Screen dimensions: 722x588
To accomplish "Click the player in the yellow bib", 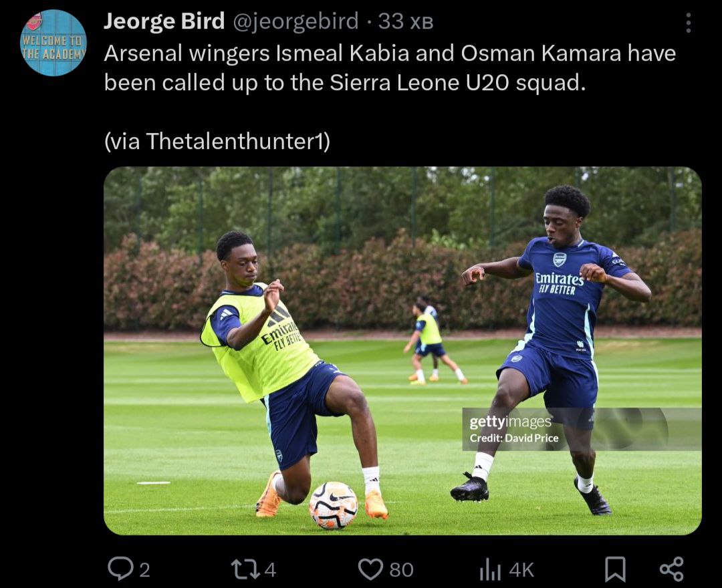I will tap(285, 374).
